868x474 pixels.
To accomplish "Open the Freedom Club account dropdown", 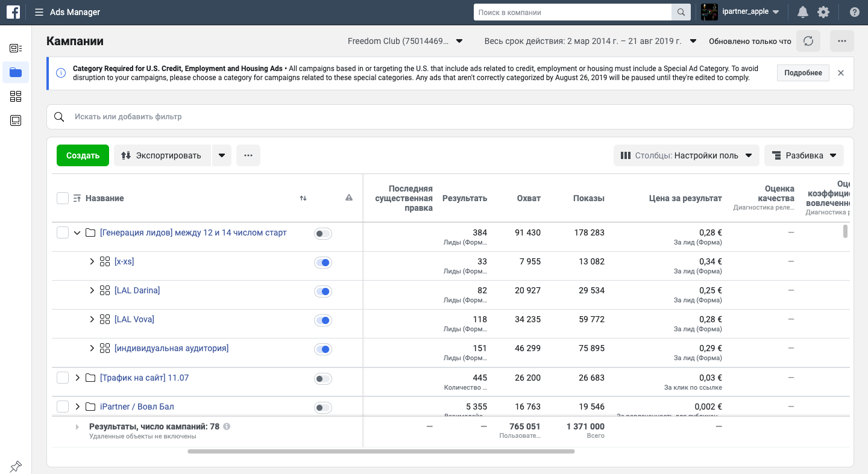I will point(405,41).
